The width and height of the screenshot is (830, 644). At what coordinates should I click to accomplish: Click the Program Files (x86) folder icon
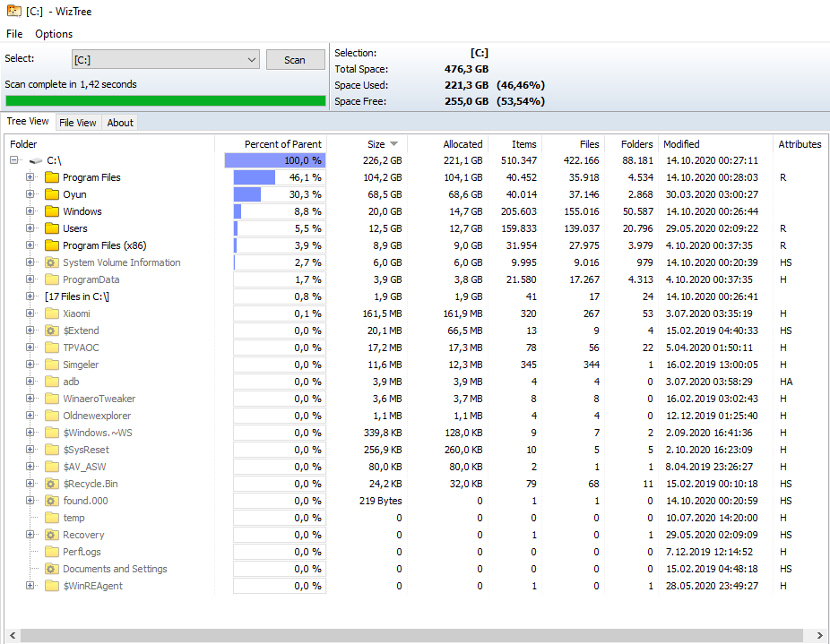point(51,245)
